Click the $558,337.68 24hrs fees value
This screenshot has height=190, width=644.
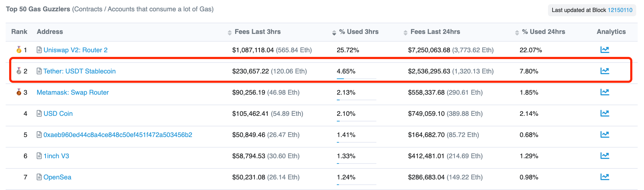point(426,93)
